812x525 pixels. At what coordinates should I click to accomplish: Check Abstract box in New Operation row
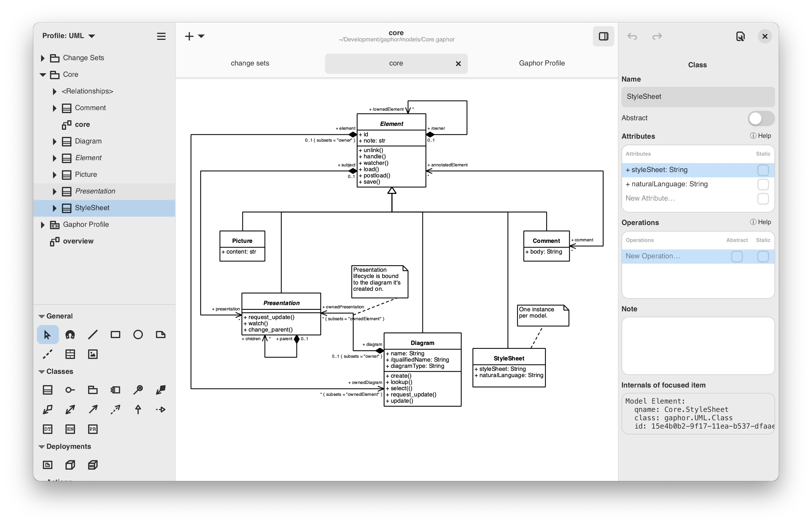tap(736, 256)
